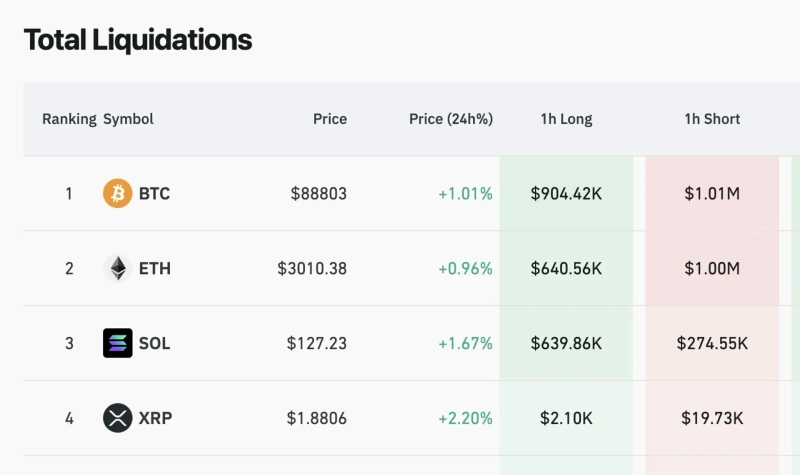Screen dimensions: 800x475
Task: Click XRP 24h change +2.20%
Action: point(465,418)
